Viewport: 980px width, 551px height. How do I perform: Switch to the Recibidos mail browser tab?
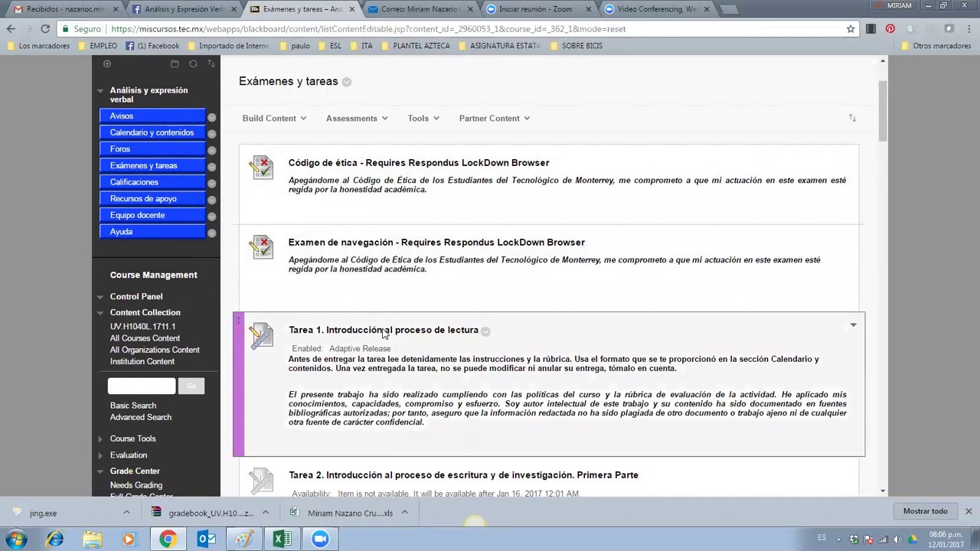(x=64, y=9)
